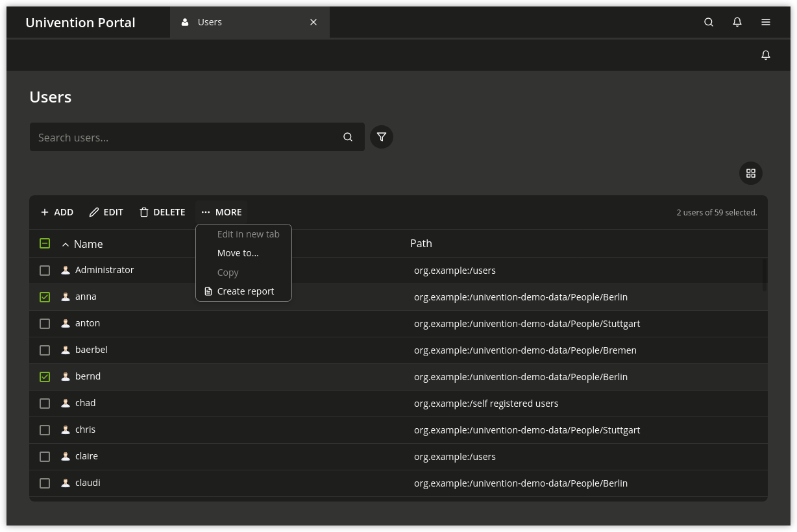Check the chris row checkbox
Viewport: 797px width, 532px height.
tap(45, 430)
